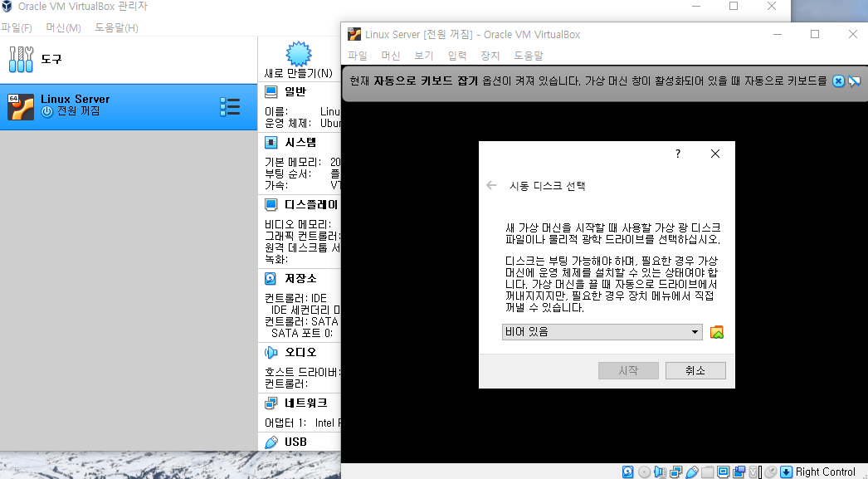This screenshot has width=868, height=479.
Task: Open the 파일(F) menu in VirtualBox Manager
Action: coord(17,27)
